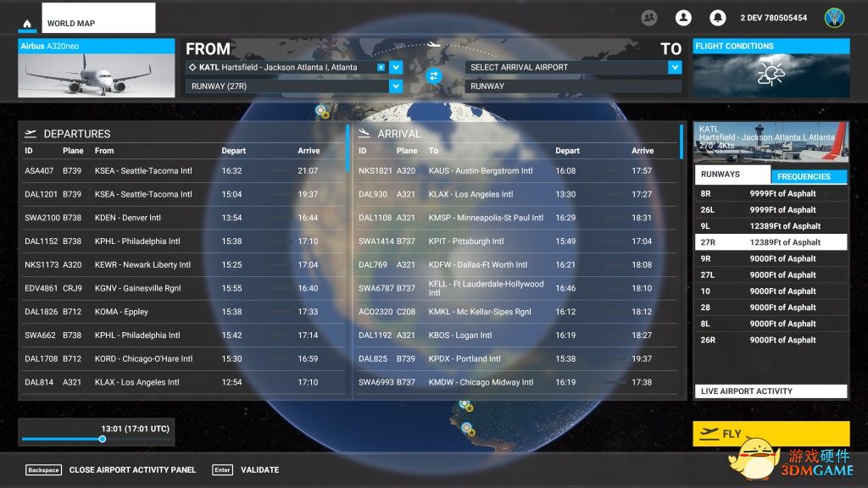The image size is (868, 488).
Task: Select arrival flight DAL930 to Los Angeles
Action: (516, 194)
